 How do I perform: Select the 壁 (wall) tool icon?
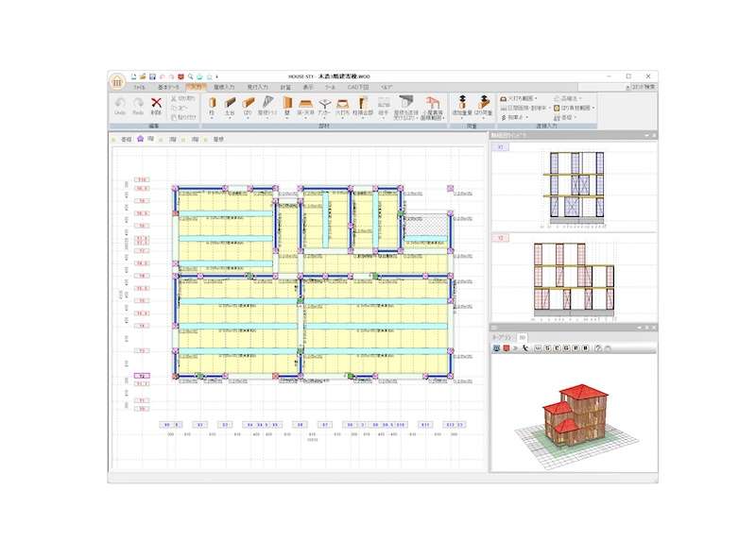tap(287, 103)
